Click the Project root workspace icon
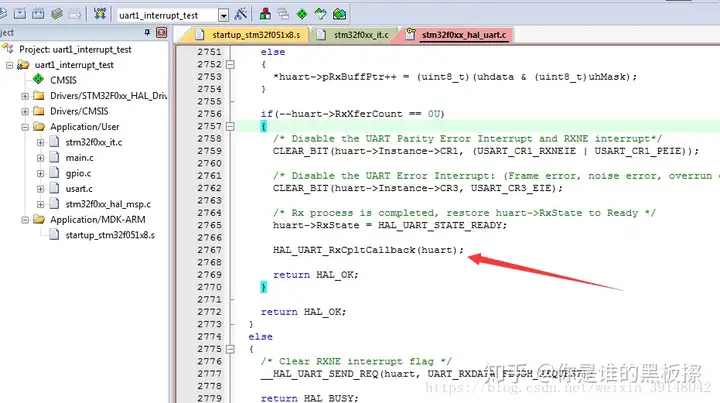720x403 pixels. click(8, 49)
